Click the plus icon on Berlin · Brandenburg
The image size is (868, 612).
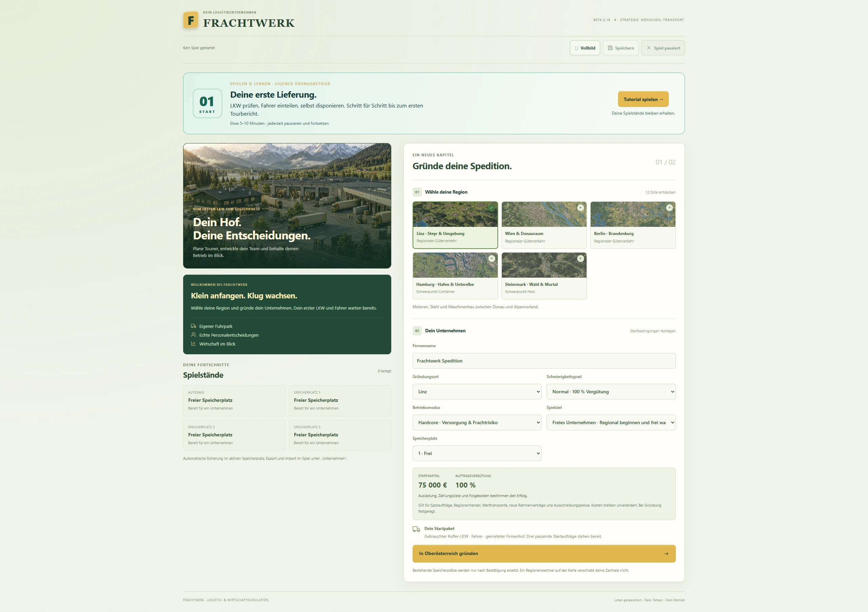(669, 208)
